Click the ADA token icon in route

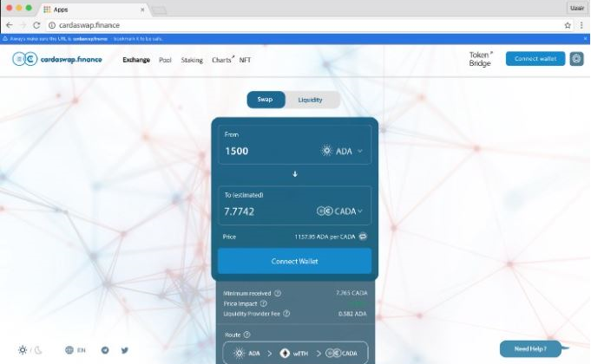(239, 353)
